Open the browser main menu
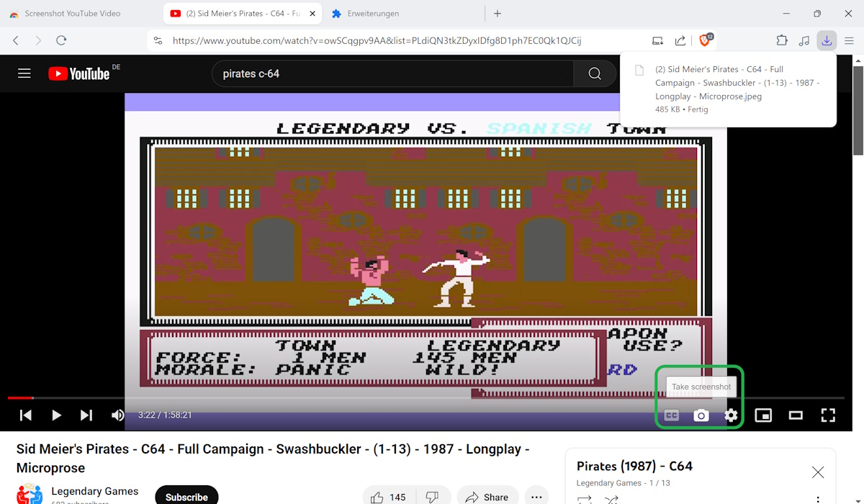Screen dimensions: 864x504 click(850, 40)
